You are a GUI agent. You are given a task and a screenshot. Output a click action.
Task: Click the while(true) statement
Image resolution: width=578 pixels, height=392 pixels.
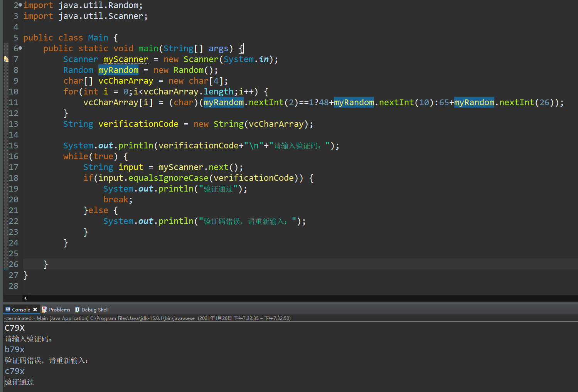91,156
